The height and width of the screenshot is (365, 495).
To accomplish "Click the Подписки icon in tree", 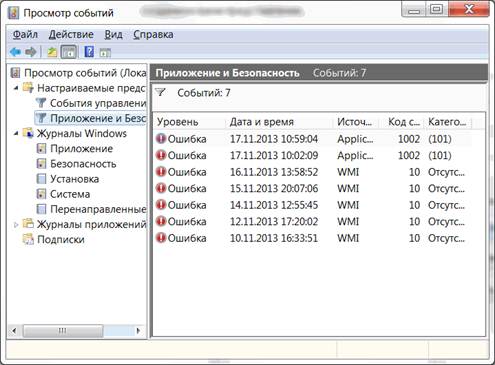I will coord(28,239).
